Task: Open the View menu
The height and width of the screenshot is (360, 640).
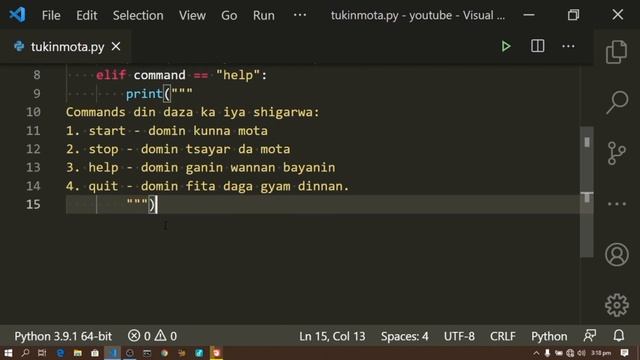Action: tap(192, 16)
